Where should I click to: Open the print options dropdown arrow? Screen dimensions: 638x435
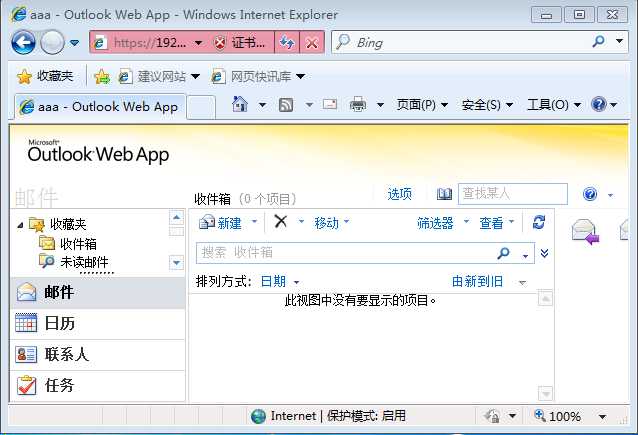pyautogui.click(x=380, y=105)
